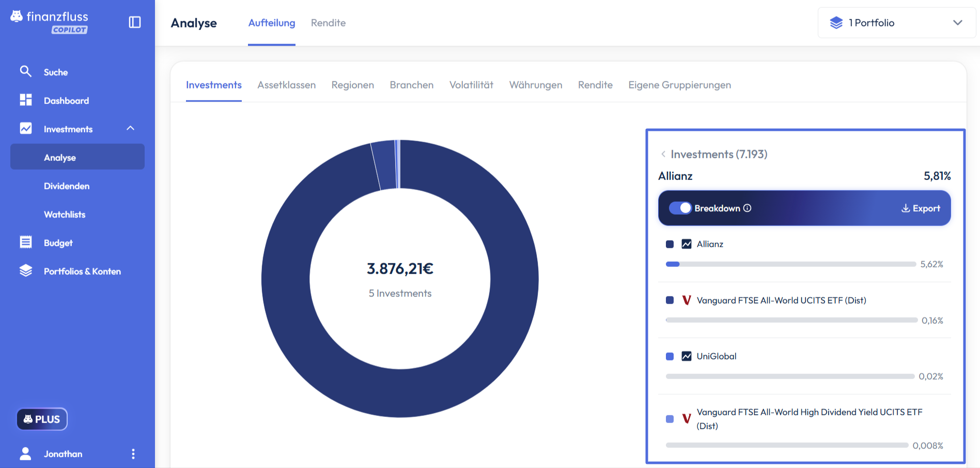This screenshot has height=468, width=980.
Task: Click the Investments chart icon in the sidebar
Action: tap(26, 128)
